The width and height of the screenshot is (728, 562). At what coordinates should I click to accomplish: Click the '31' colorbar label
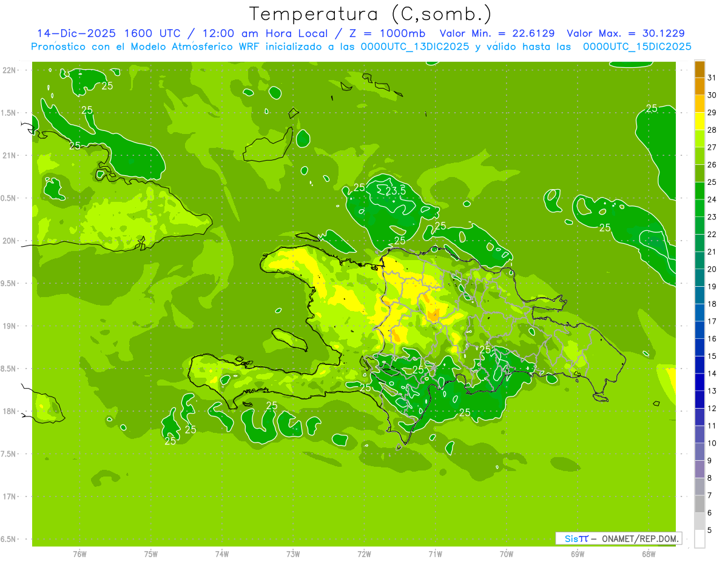click(712, 78)
